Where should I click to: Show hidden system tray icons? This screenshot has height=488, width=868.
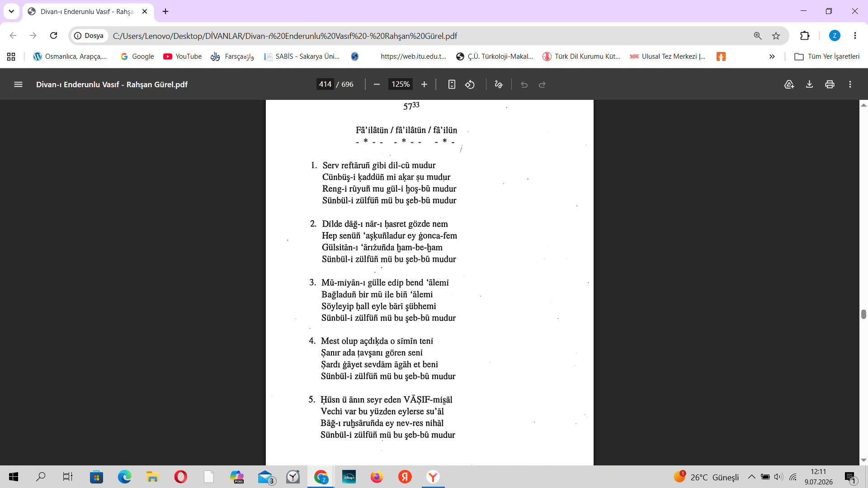click(751, 477)
